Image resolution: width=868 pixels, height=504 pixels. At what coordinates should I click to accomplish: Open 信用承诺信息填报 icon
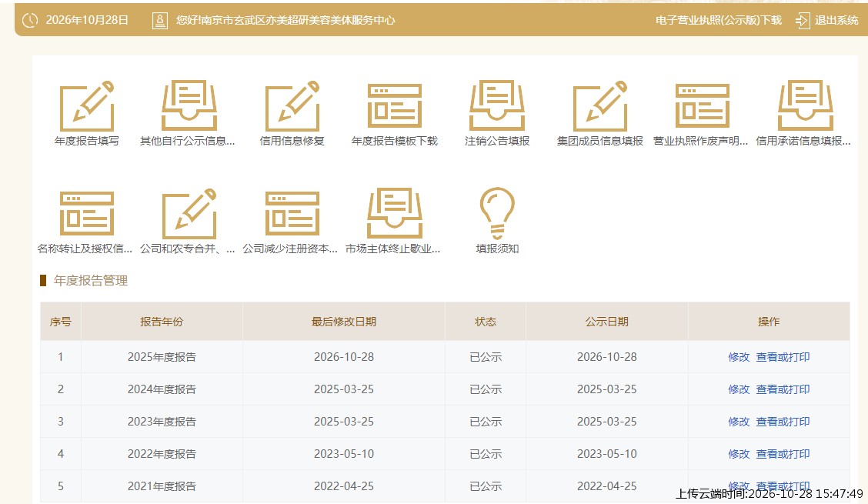[806, 105]
